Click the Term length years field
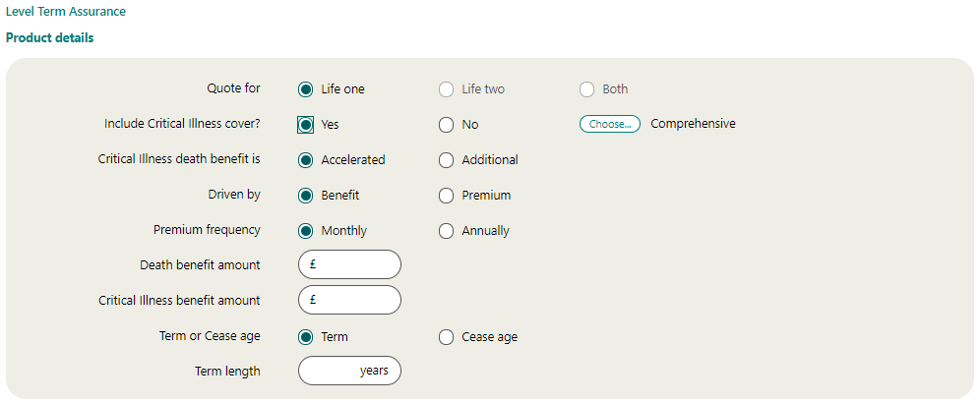980x403 pixels. point(335,371)
